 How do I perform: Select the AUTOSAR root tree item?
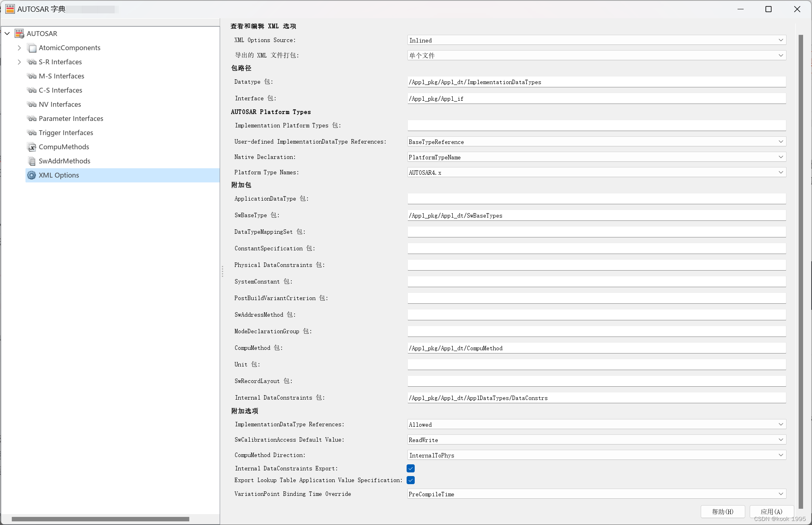42,34
